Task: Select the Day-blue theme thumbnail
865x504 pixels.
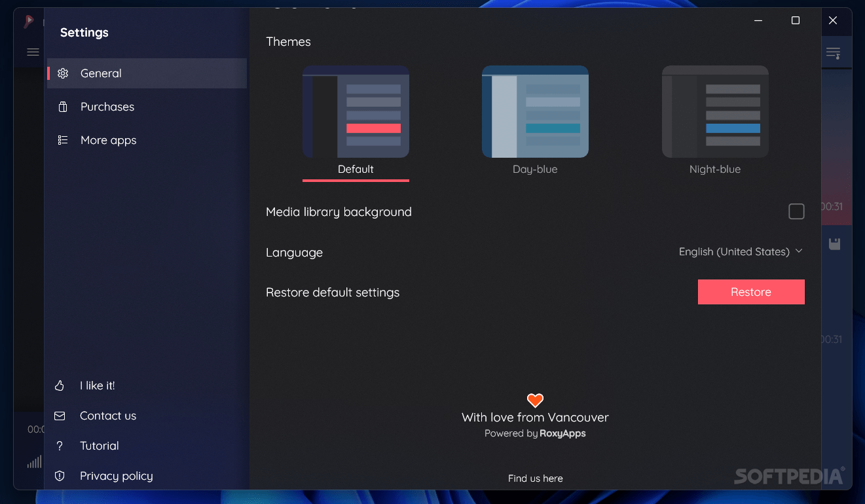Action: click(x=535, y=111)
